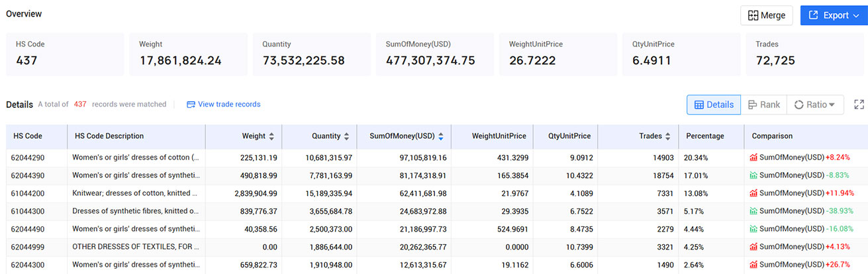Click the Weight overview card 17,861,824.24

[x=188, y=54]
